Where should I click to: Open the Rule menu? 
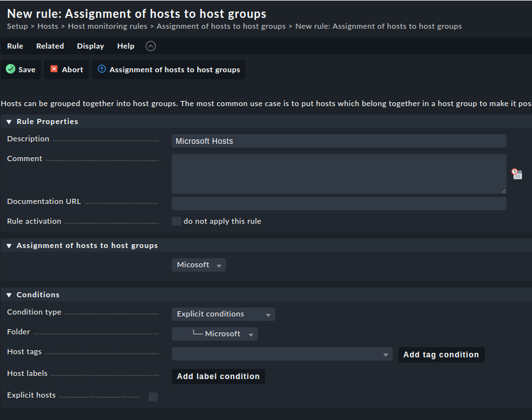(15, 46)
